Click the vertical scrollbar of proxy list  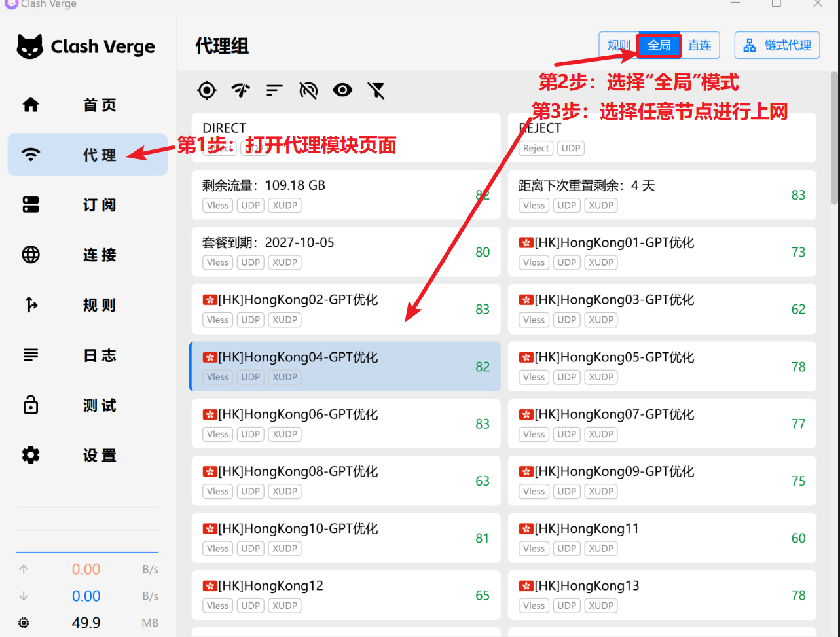click(x=834, y=137)
